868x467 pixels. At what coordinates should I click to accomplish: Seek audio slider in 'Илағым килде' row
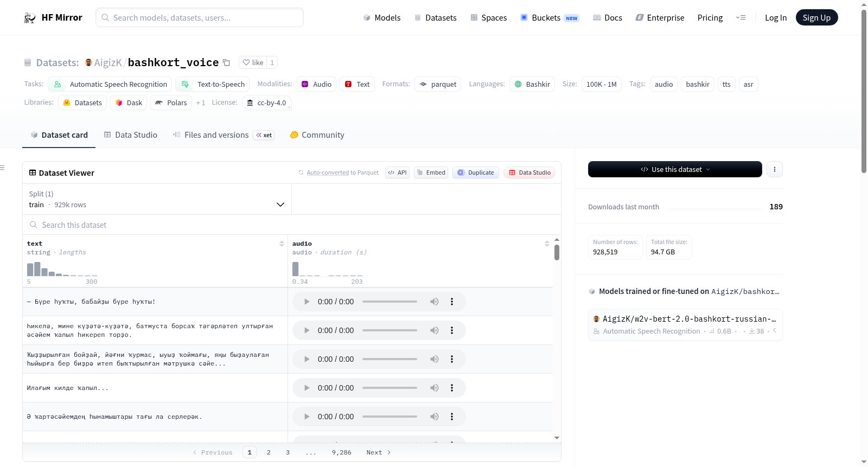tap(390, 388)
